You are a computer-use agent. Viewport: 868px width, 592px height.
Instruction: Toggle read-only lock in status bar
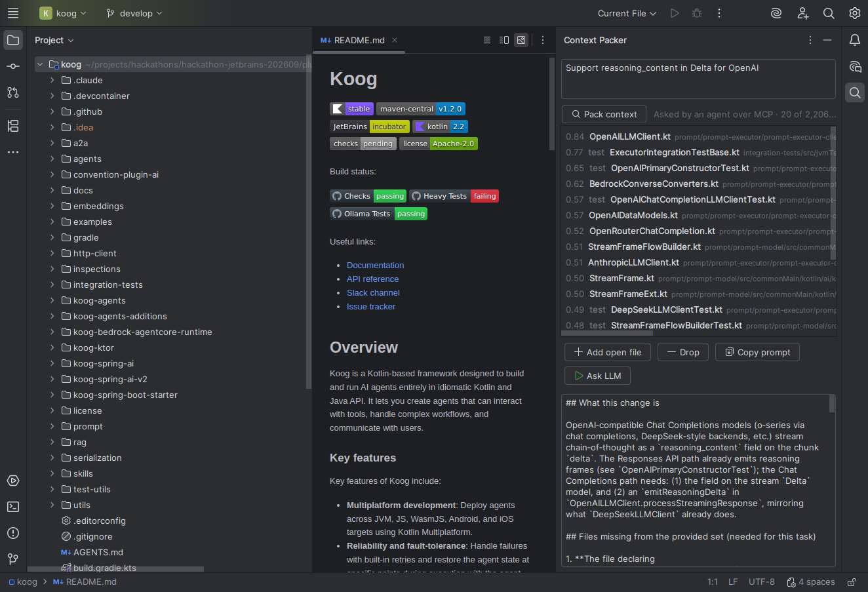pyautogui.click(x=852, y=582)
